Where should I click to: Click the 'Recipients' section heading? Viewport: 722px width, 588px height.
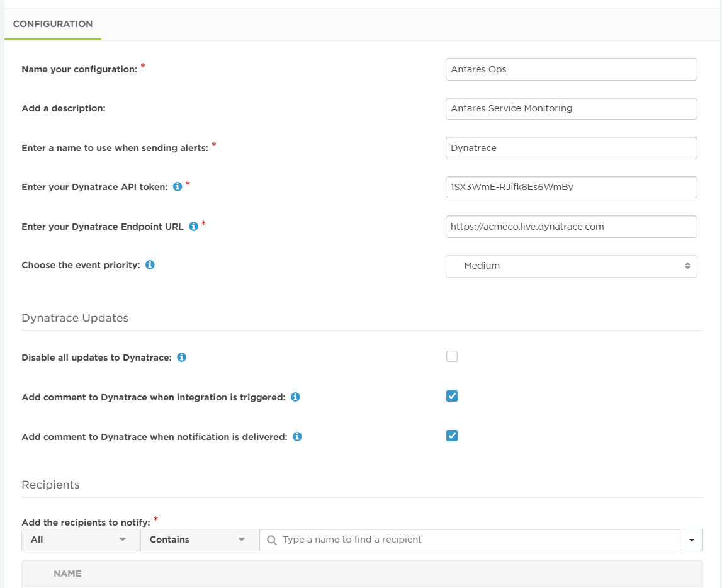50,485
